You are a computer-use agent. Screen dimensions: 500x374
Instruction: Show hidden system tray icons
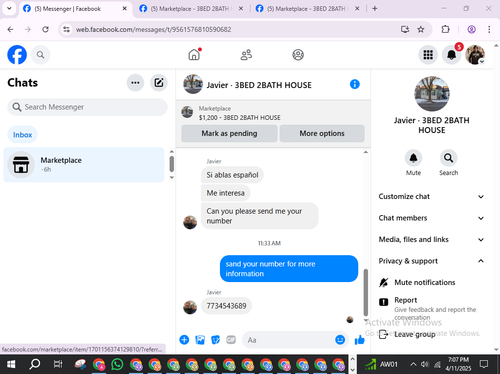(x=413, y=364)
